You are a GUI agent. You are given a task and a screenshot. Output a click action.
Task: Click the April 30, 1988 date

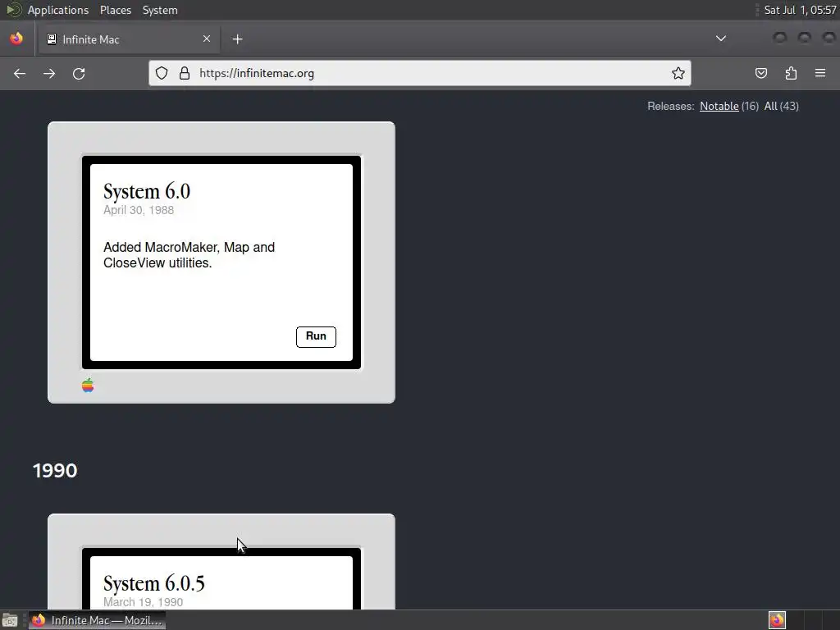click(x=139, y=210)
